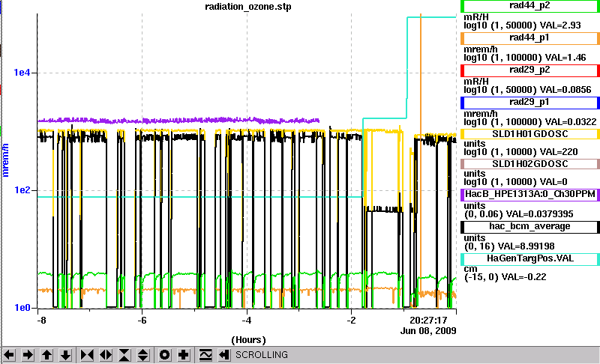Click the return-to-scrolling arrow icon
This screenshot has height=364, width=600.
[x=224, y=355]
